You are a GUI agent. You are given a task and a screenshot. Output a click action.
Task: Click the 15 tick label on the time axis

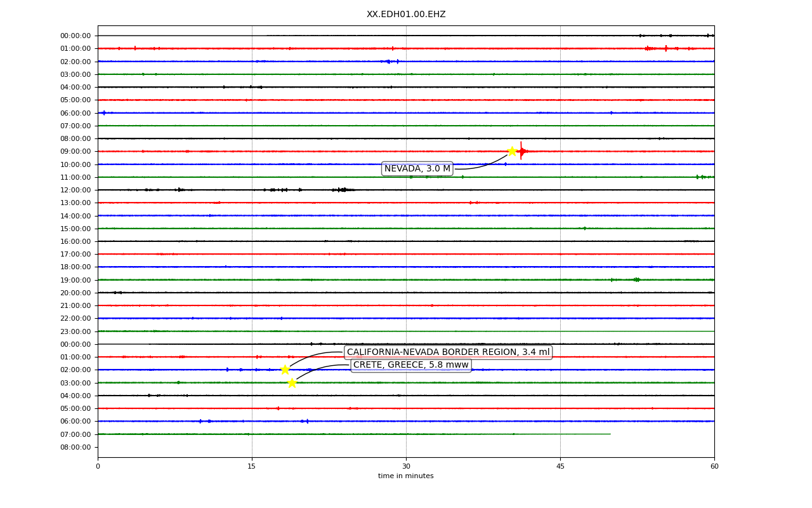(x=252, y=467)
